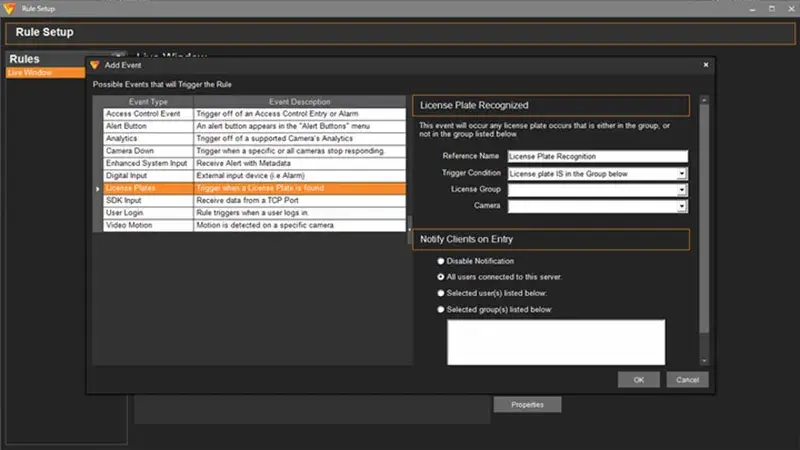800x450 pixels.
Task: Open the Trigger Condition dropdown
Action: pos(682,173)
